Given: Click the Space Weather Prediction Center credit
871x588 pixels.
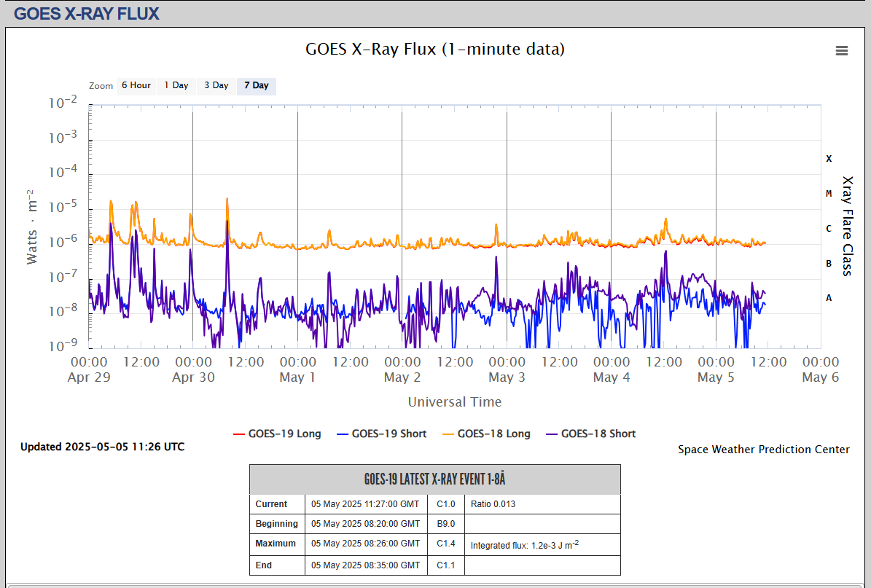Looking at the screenshot, I should 764,449.
